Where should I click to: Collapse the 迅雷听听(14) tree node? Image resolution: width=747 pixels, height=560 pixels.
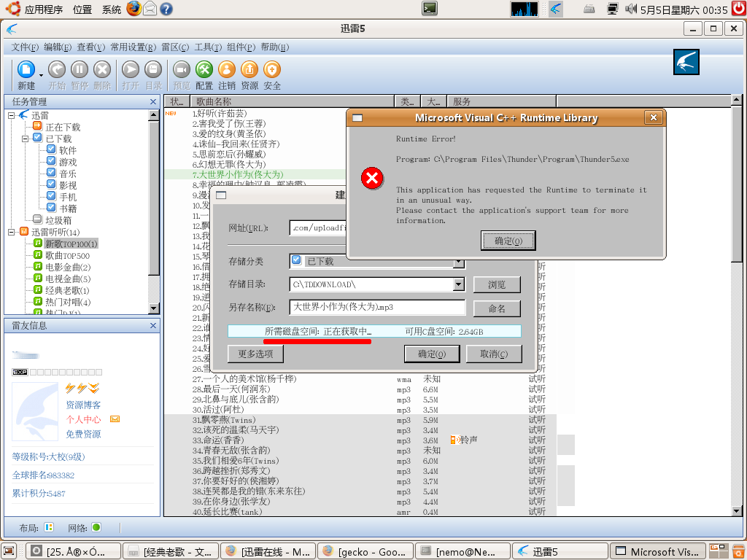(12, 232)
